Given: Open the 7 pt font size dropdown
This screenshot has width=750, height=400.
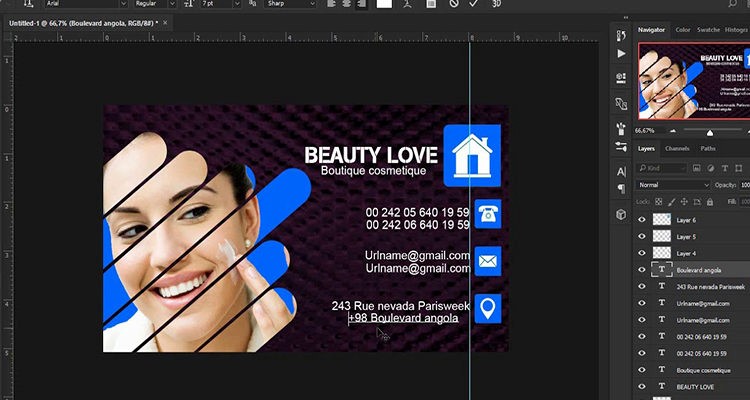Looking at the screenshot, I should click(x=221, y=3).
